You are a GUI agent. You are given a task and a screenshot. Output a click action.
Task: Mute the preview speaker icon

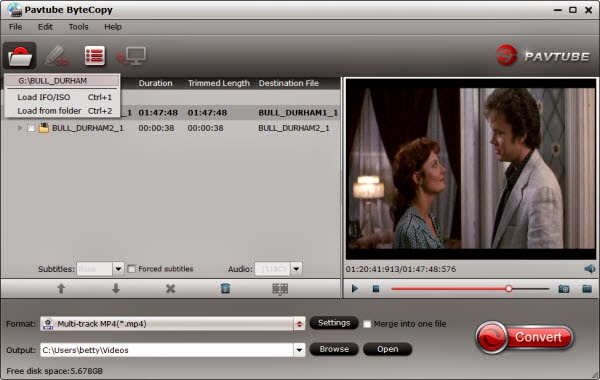click(x=590, y=269)
